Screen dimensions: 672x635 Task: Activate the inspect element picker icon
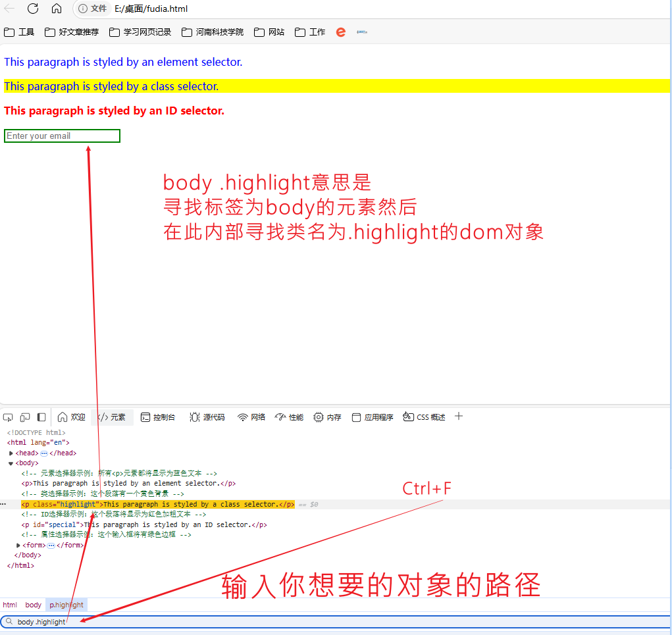8,417
